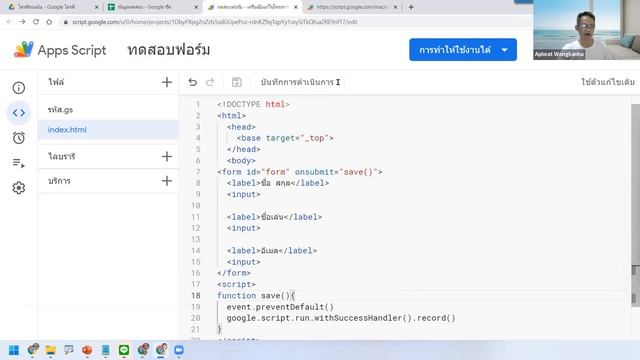Click the project title ทดสอบฟอร์ม
This screenshot has height=360, width=640.
[x=169, y=50]
